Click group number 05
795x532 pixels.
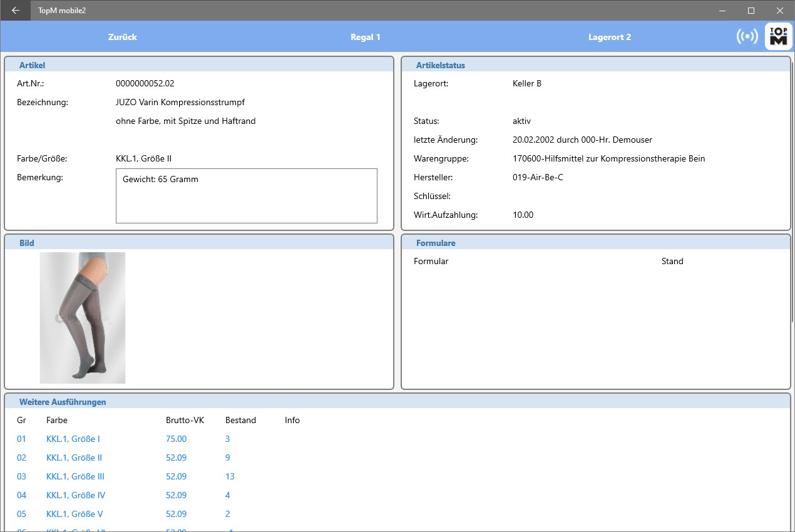(22, 514)
